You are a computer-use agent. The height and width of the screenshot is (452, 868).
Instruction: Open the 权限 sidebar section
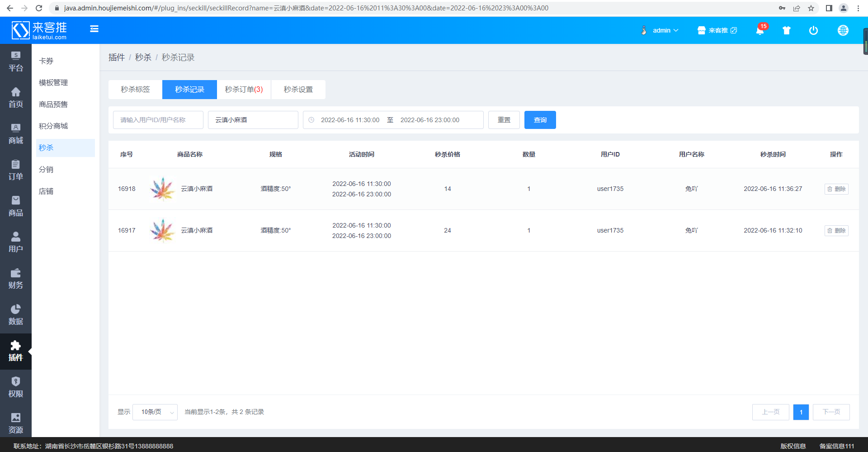click(16, 388)
